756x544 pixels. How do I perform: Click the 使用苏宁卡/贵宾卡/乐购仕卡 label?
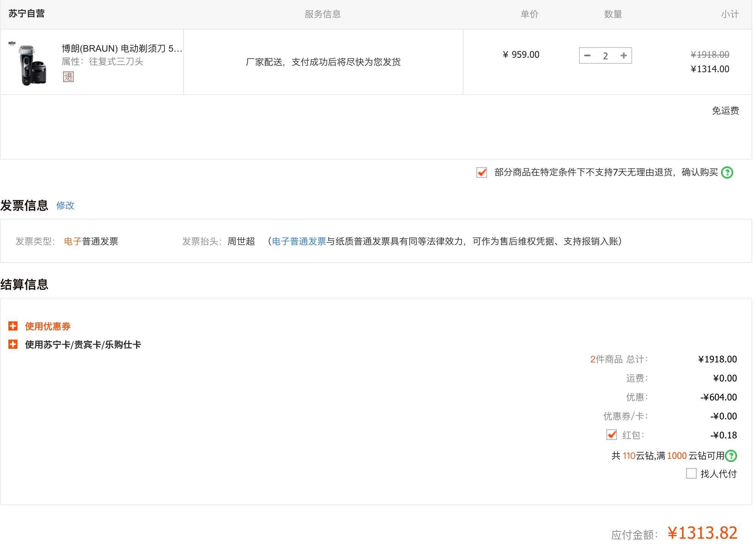click(83, 345)
